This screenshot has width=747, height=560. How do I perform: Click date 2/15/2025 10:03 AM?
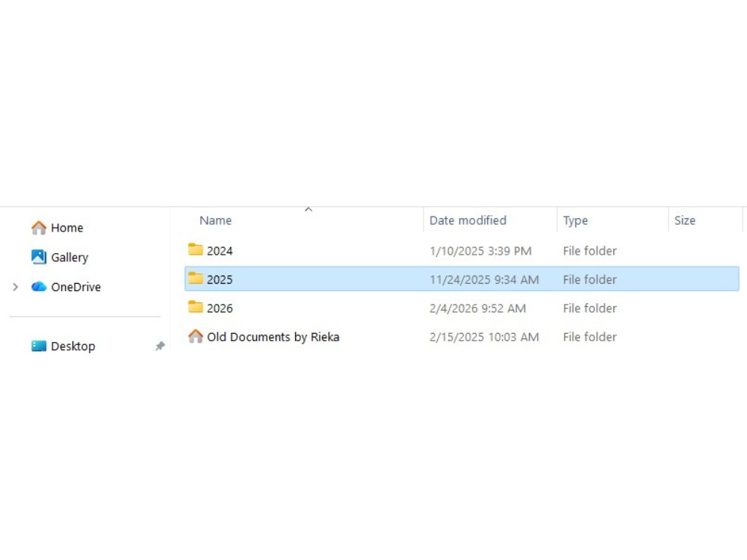tap(484, 337)
